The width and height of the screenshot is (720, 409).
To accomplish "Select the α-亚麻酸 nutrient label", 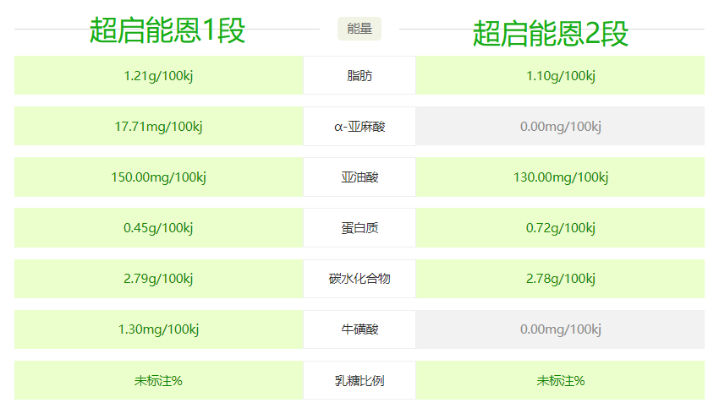I will (x=359, y=127).
